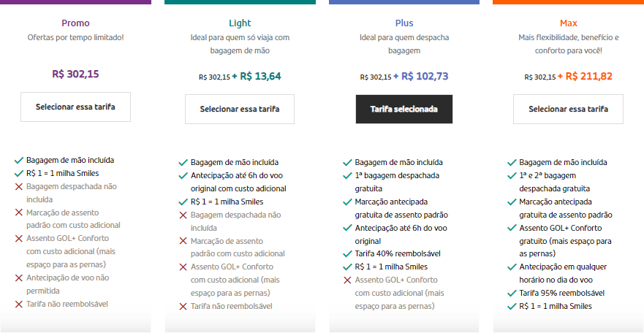
Task: Select the Promo fare button
Action: [x=75, y=107]
